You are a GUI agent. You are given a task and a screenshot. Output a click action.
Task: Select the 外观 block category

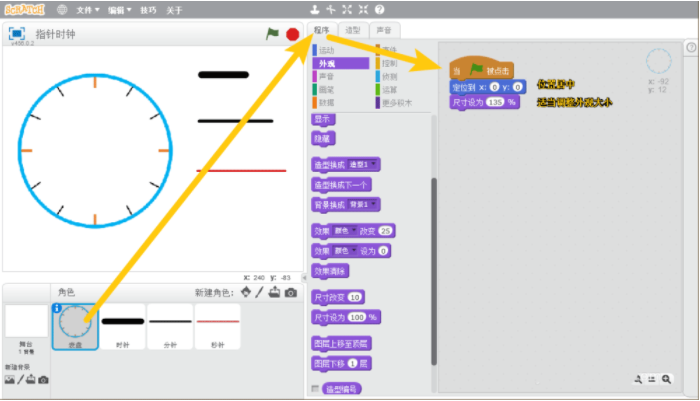341,63
